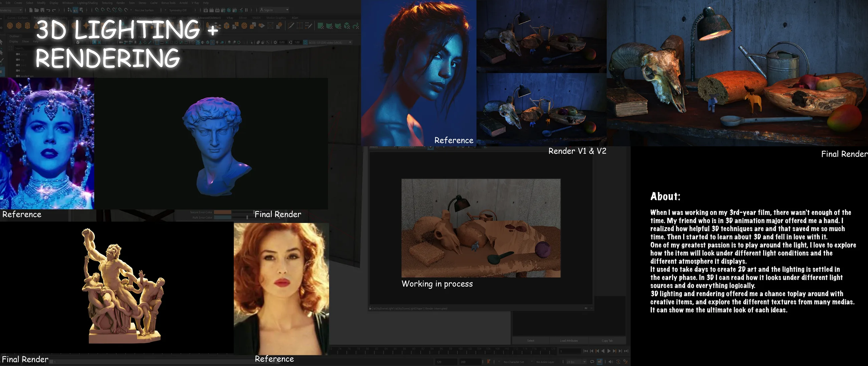Click the Select button in Attribute Editor

531,341
